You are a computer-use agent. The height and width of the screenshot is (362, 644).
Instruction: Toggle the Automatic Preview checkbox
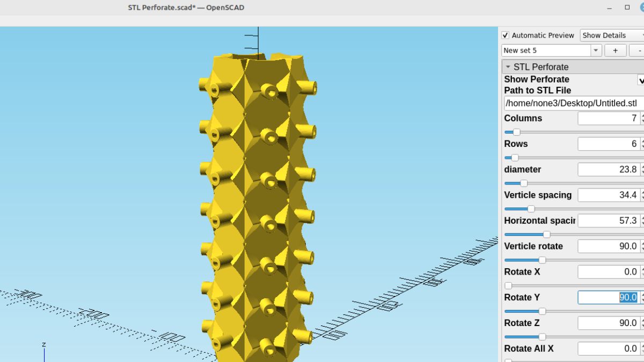[505, 35]
